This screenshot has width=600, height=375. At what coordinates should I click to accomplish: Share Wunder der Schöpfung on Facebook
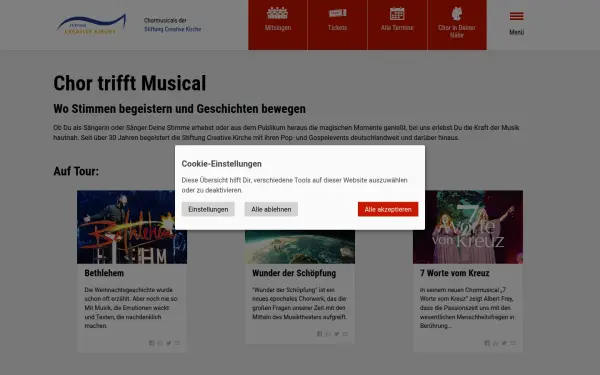click(x=320, y=334)
